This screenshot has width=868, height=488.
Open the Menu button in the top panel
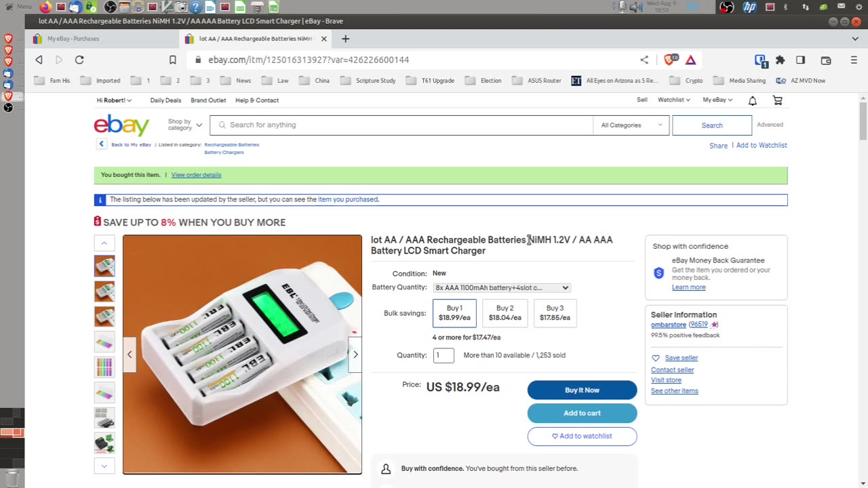pyautogui.click(x=17, y=7)
